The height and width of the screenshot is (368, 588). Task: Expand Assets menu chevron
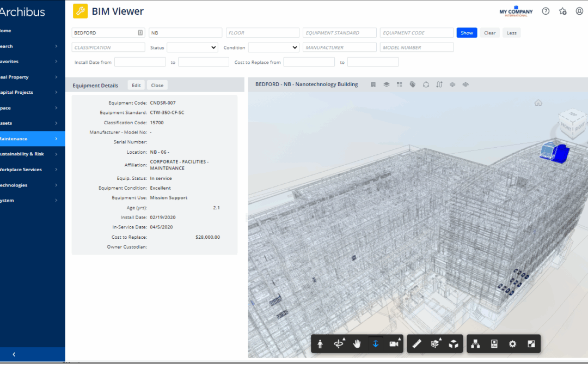pos(56,123)
